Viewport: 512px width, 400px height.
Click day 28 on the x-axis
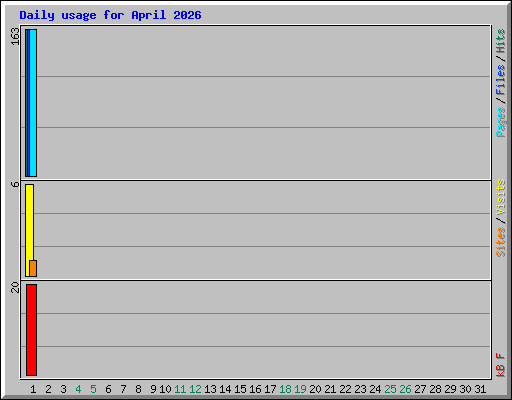click(435, 389)
